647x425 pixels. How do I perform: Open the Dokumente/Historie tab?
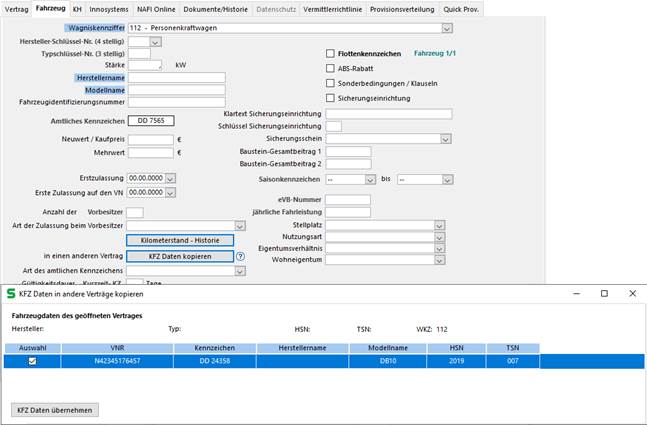click(x=217, y=8)
